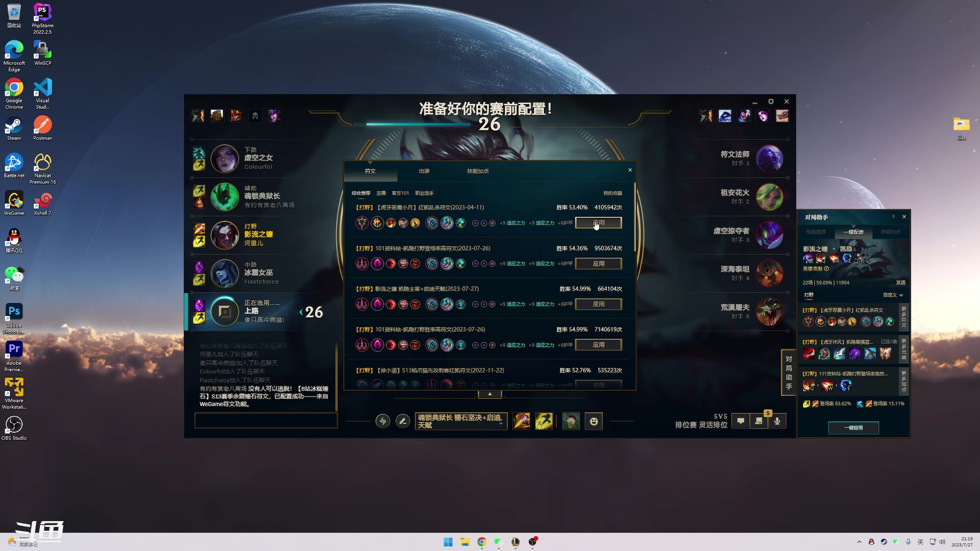Viewport: 980px width, 551px height.
Task: Click first item icon in 凯隐最强 build row
Action: click(x=809, y=354)
